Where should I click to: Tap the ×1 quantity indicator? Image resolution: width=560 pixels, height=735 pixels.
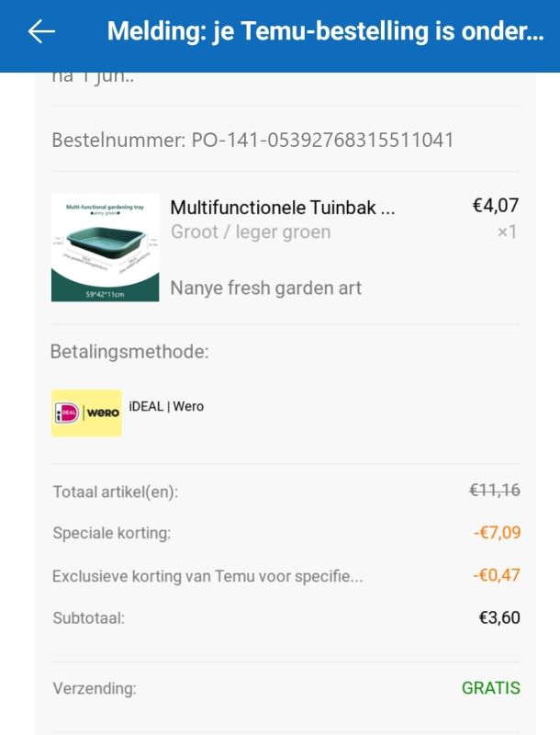point(507,232)
